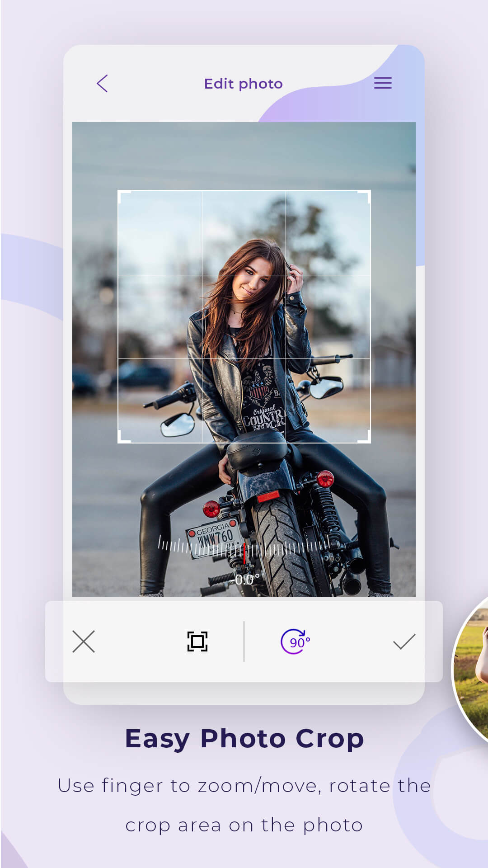This screenshot has width=488, height=868.
Task: Click the top-left crop corner handle
Action: (x=124, y=196)
